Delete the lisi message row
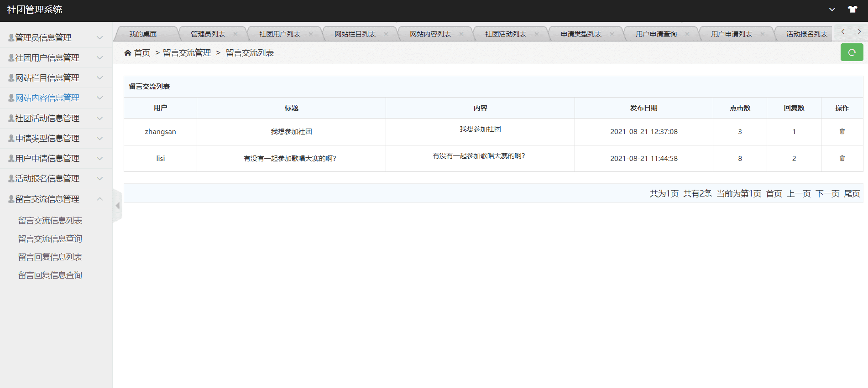Image resolution: width=868 pixels, height=388 pixels. click(842, 158)
